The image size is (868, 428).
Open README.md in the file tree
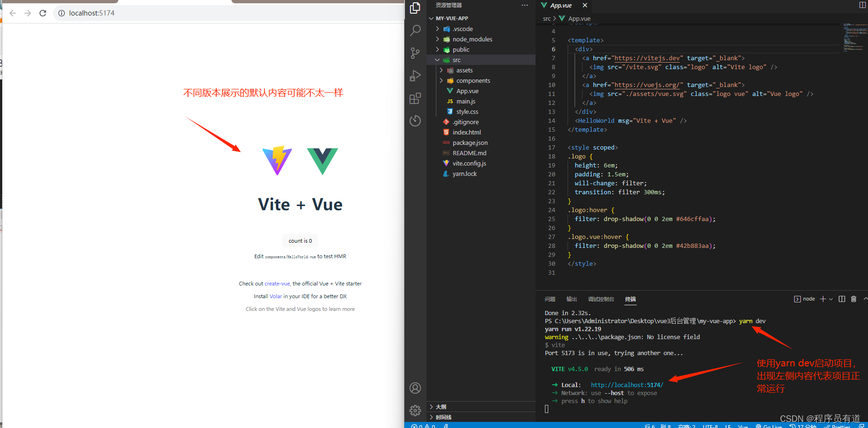tap(469, 153)
